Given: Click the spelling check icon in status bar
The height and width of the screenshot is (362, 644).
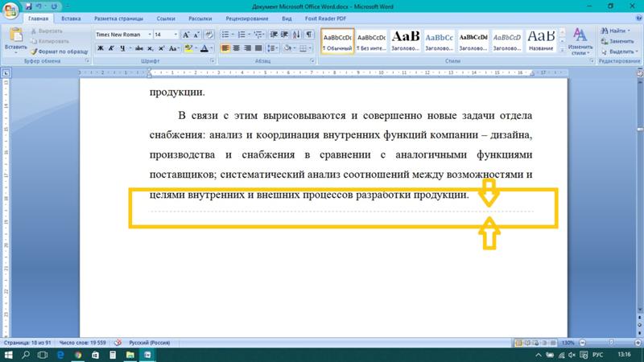Looking at the screenshot, I should point(118,343).
